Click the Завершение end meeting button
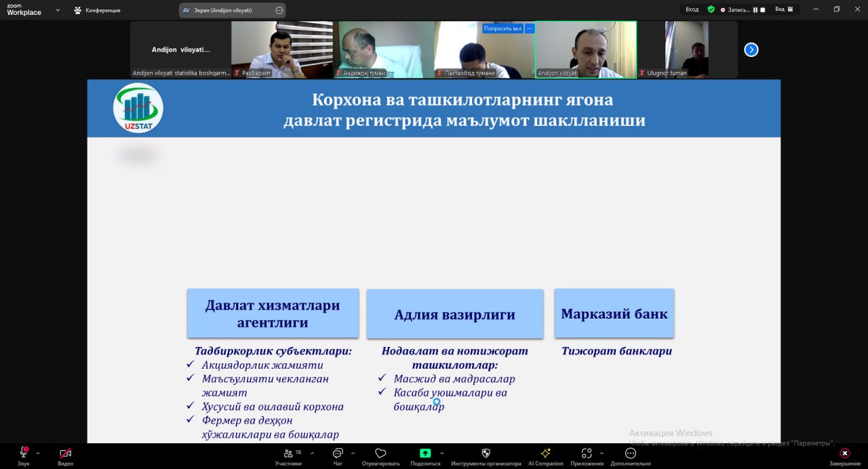The image size is (868, 469). tap(844, 456)
